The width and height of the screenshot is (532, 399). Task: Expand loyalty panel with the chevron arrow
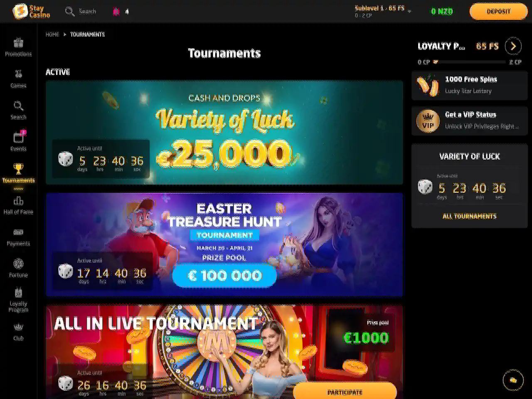click(513, 46)
